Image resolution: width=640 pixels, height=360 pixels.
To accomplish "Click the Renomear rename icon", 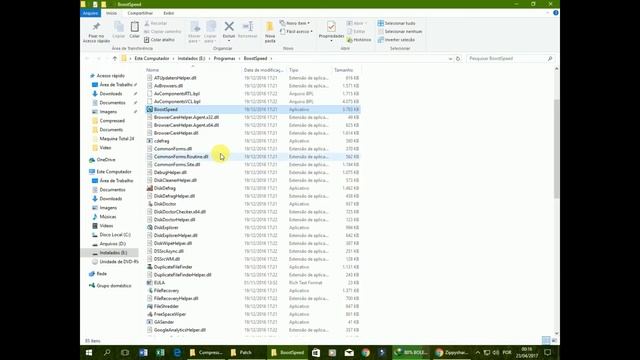I will click(248, 27).
